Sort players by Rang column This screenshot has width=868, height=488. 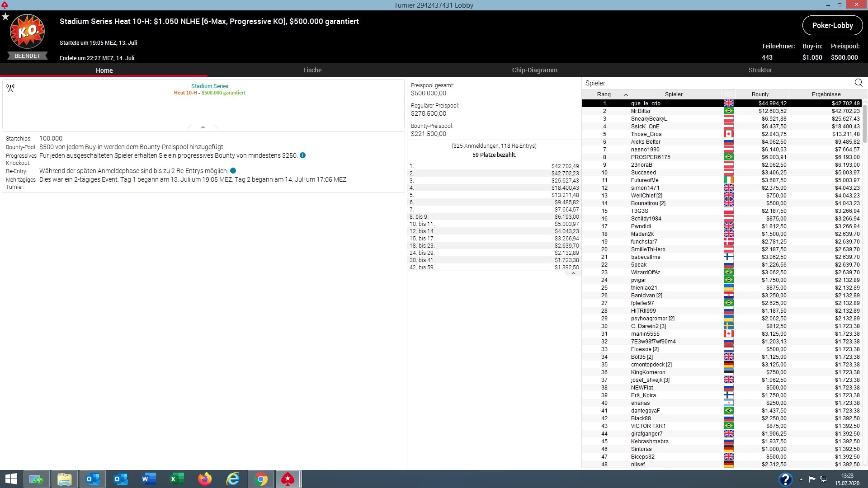(x=604, y=94)
